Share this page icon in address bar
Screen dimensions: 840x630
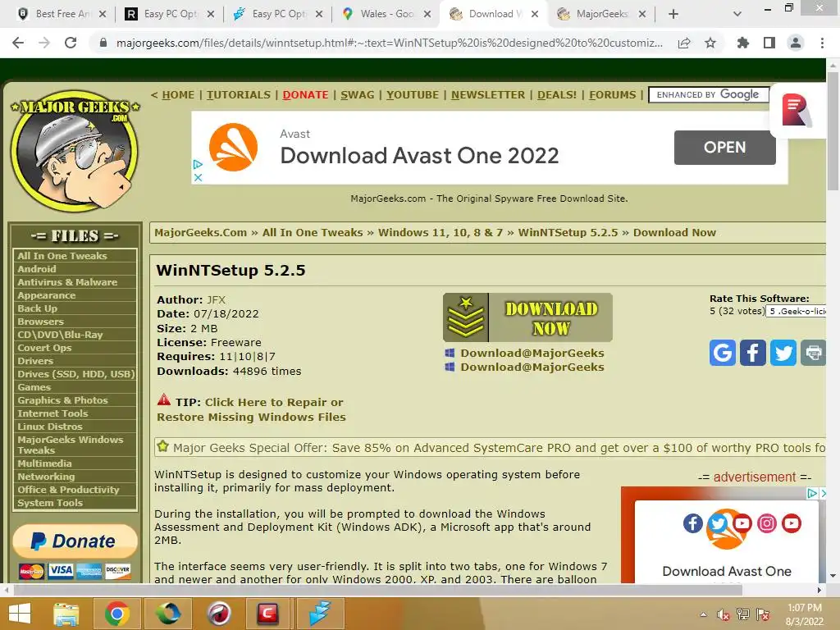click(684, 43)
